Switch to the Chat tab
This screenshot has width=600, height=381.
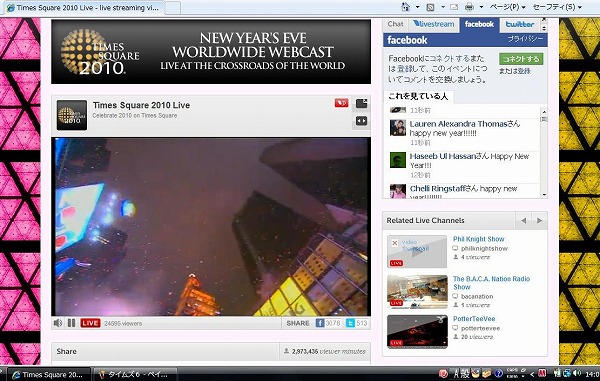[395, 24]
